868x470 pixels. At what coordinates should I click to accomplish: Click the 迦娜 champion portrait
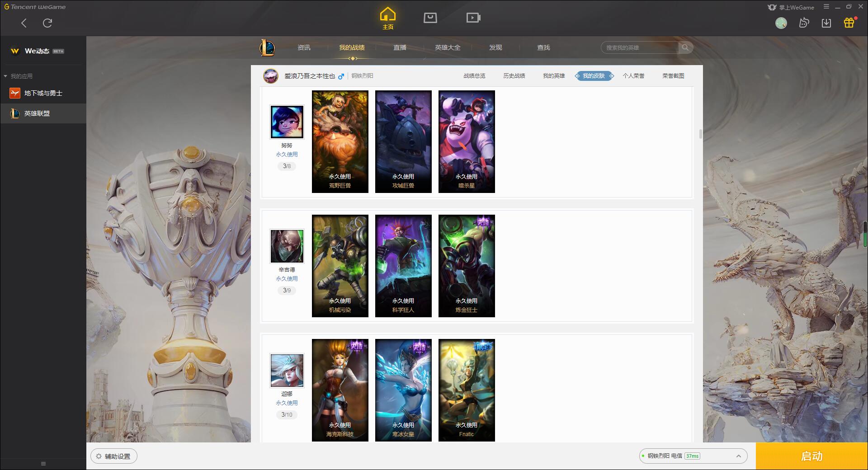pyautogui.click(x=287, y=371)
